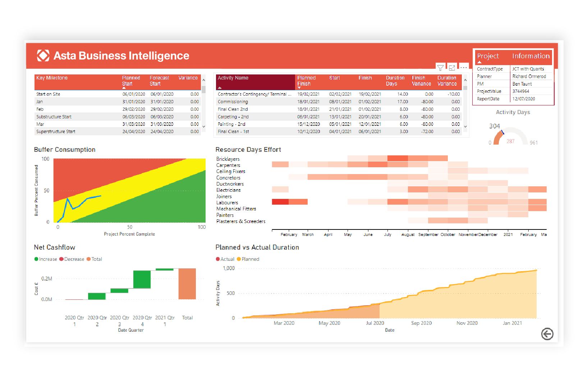Click the Project column header in Information table
This screenshot has height=387, width=588.
488,56
